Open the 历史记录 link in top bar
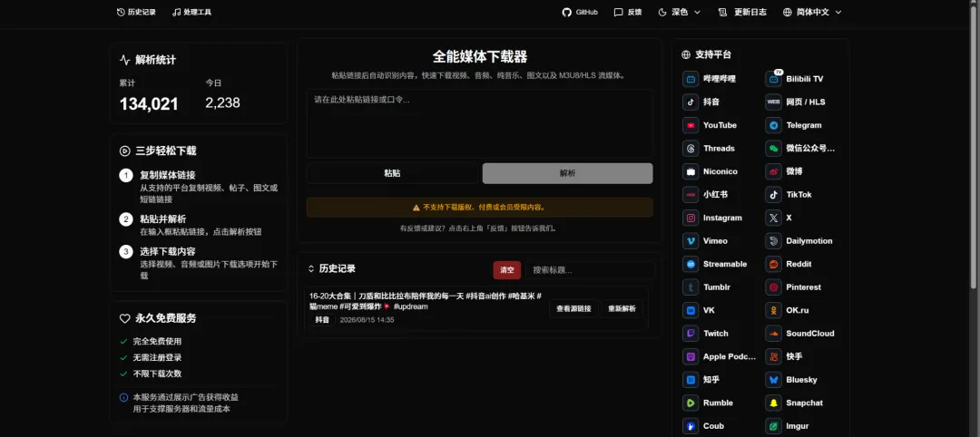The width and height of the screenshot is (980, 437). click(136, 12)
